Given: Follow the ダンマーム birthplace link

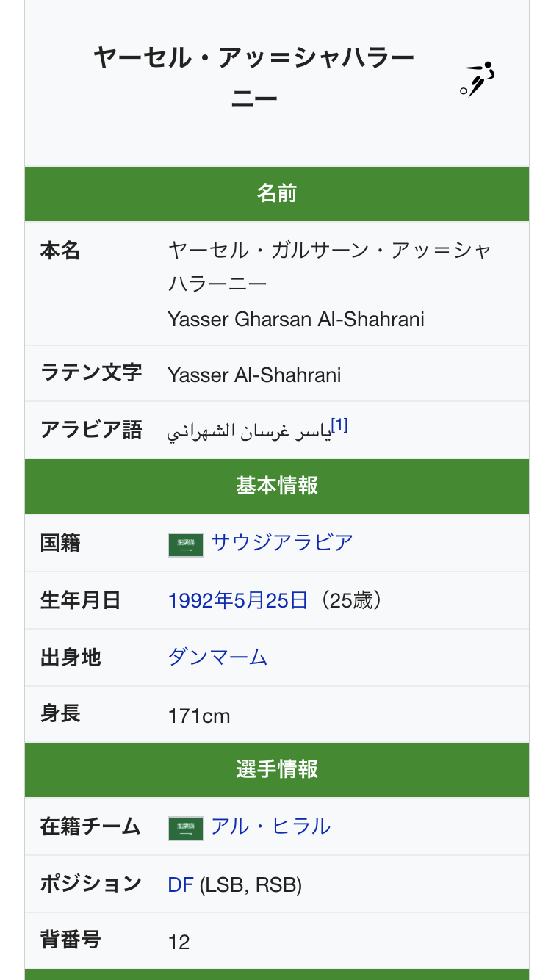Looking at the screenshot, I should (x=217, y=657).
